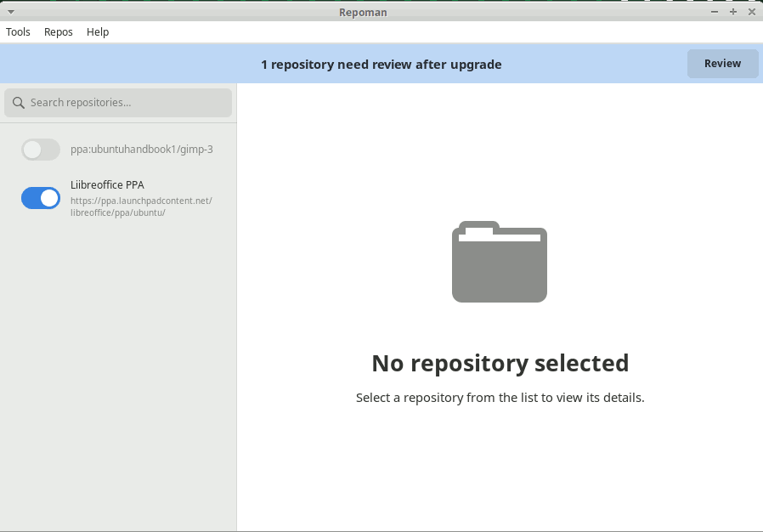Click the select-a-repository hint text

coord(500,398)
